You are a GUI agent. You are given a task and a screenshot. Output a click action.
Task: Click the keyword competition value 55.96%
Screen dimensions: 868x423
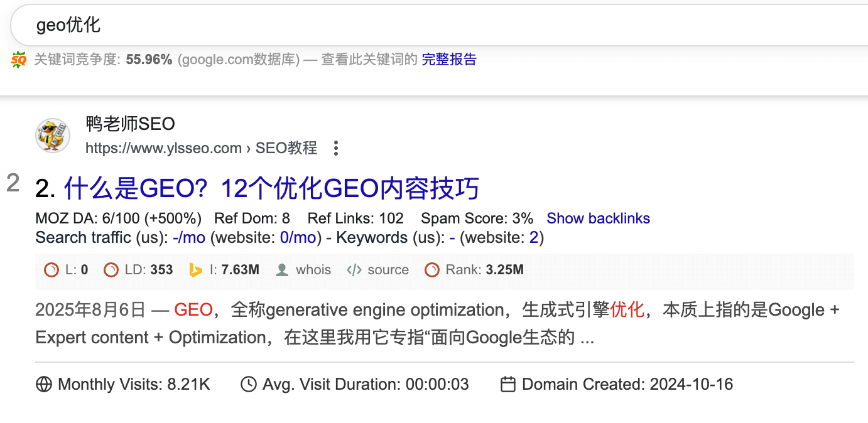(x=149, y=60)
